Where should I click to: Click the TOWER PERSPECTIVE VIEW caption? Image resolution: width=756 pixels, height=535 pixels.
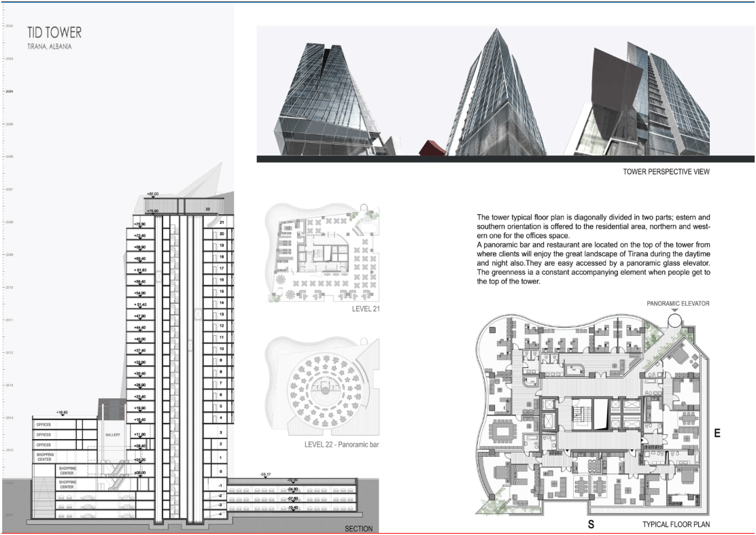pyautogui.click(x=666, y=171)
